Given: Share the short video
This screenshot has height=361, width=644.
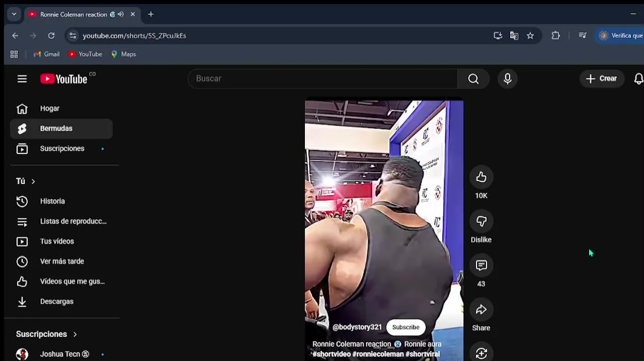Looking at the screenshot, I should pos(481,309).
